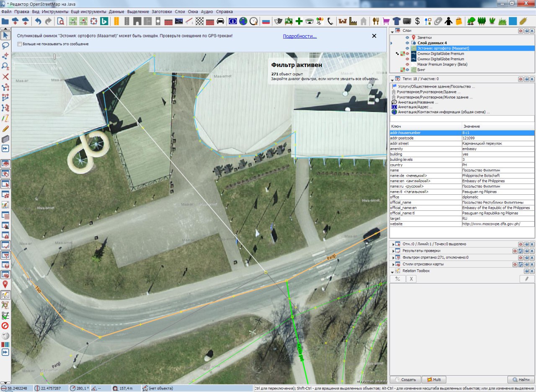Click the shopping cart preset icon
The image size is (536, 392).
(x=386, y=21)
